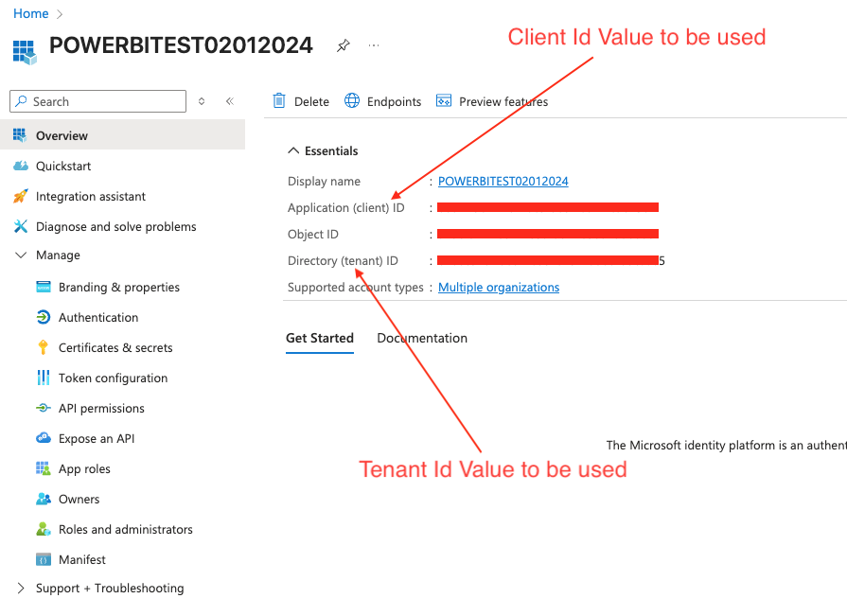This screenshot has height=616, width=847.
Task: Switch to the Get Started tab
Action: click(x=320, y=338)
